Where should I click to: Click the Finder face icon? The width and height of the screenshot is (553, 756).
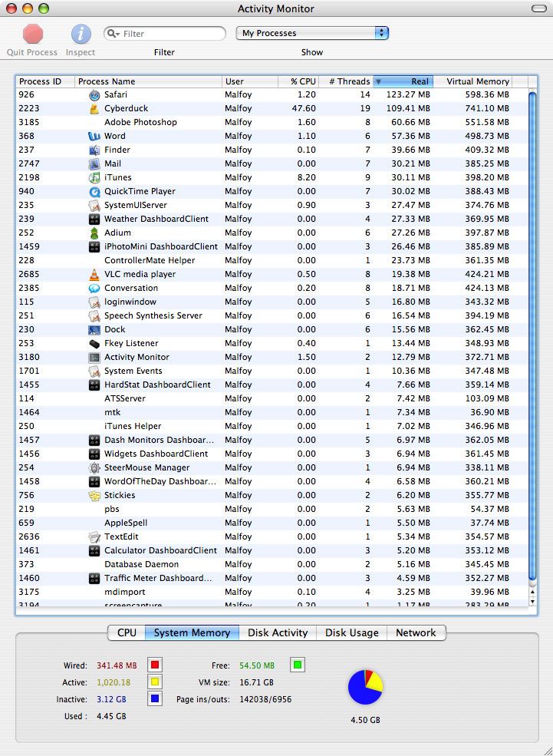(x=94, y=150)
